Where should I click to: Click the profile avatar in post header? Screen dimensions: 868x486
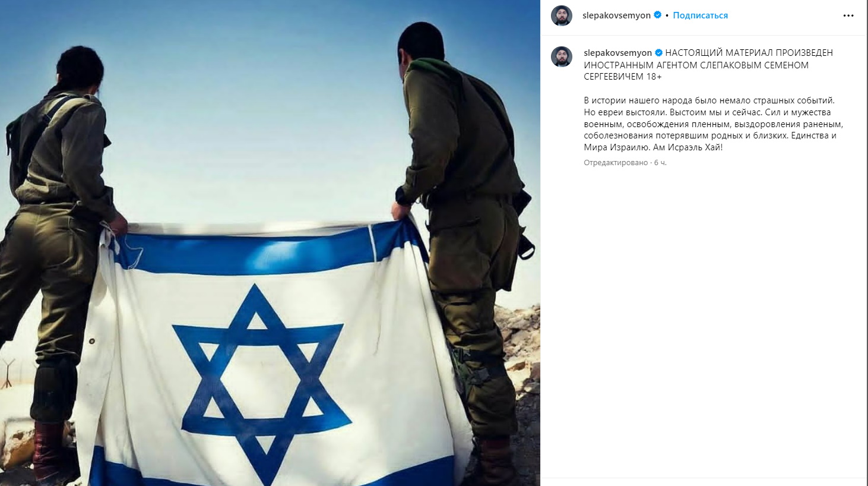(561, 15)
